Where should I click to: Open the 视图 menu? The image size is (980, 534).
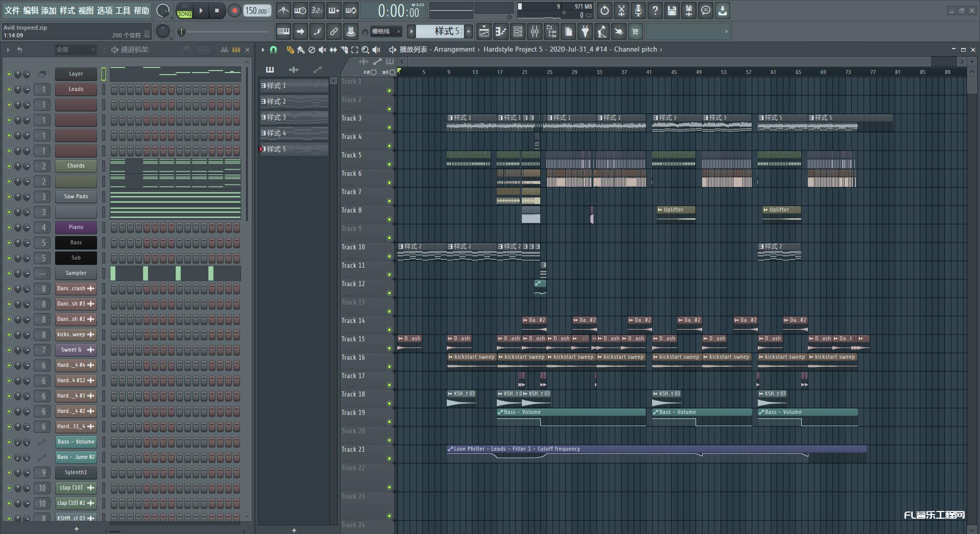coord(86,10)
